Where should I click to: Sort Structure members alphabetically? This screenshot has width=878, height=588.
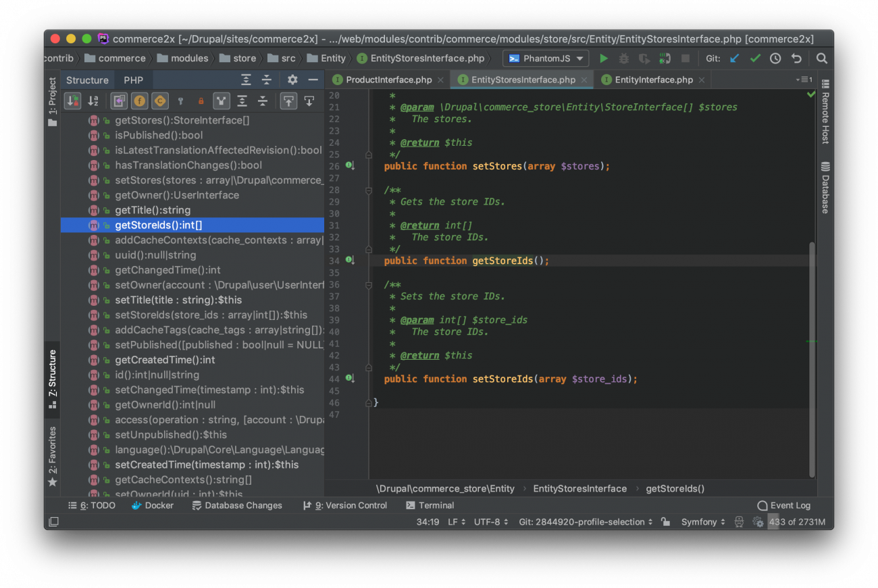coord(93,101)
